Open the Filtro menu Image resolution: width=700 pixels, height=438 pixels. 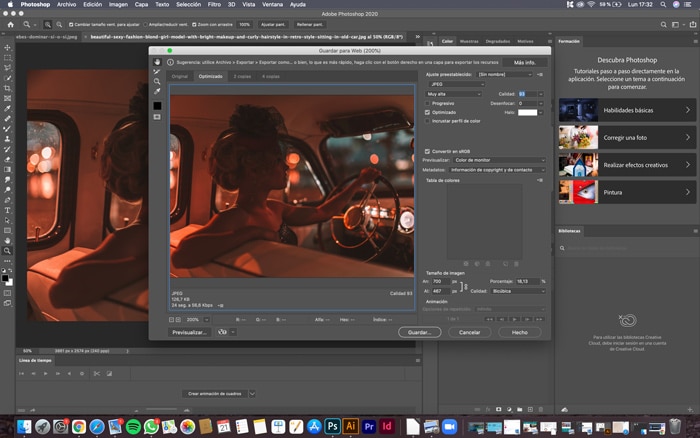(214, 4)
